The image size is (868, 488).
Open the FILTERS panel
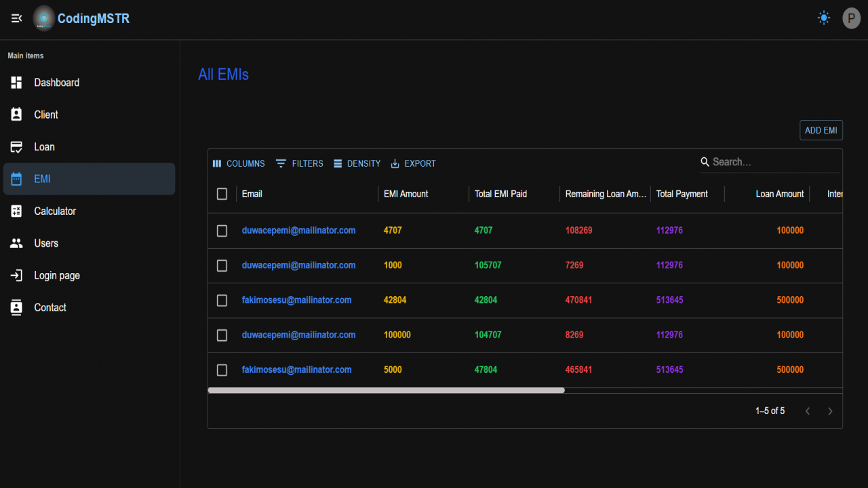299,163
